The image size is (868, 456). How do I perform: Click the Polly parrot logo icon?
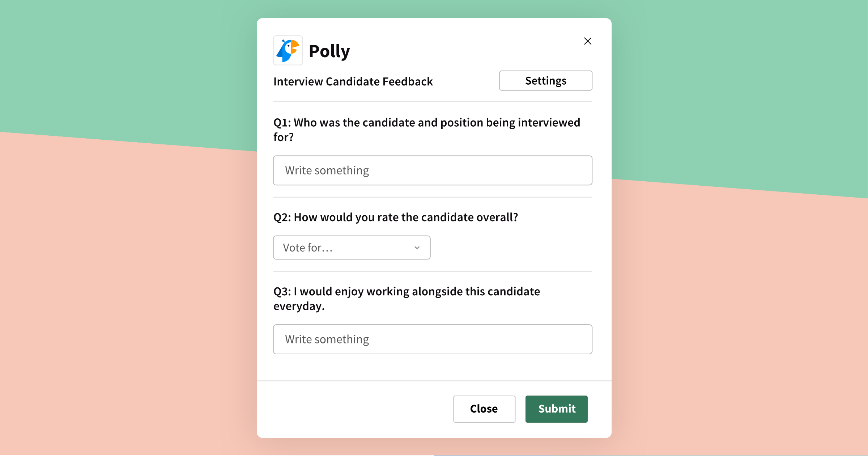click(x=288, y=50)
